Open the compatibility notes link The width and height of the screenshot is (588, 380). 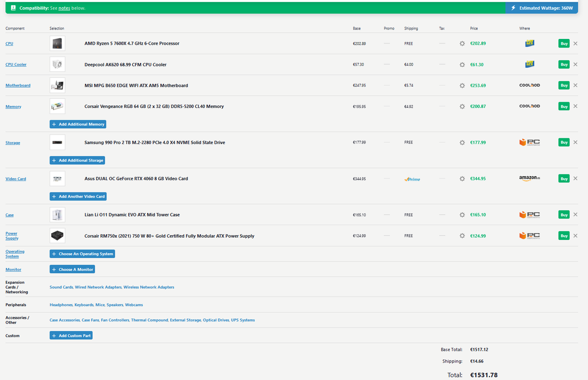[64, 8]
